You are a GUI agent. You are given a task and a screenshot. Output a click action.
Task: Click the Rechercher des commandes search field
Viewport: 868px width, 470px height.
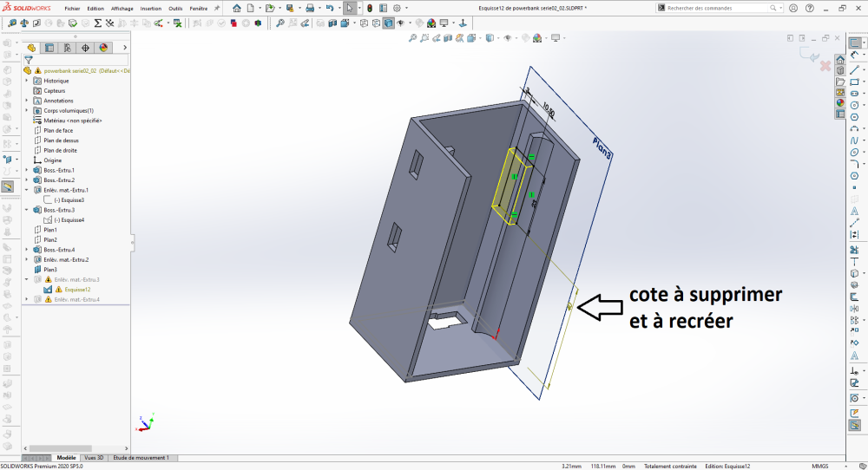(x=712, y=8)
